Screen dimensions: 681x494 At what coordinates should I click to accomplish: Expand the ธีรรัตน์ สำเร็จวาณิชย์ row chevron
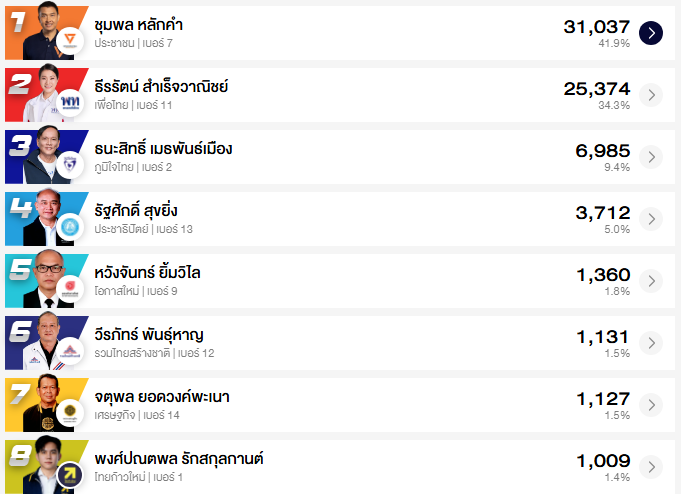[x=651, y=95]
